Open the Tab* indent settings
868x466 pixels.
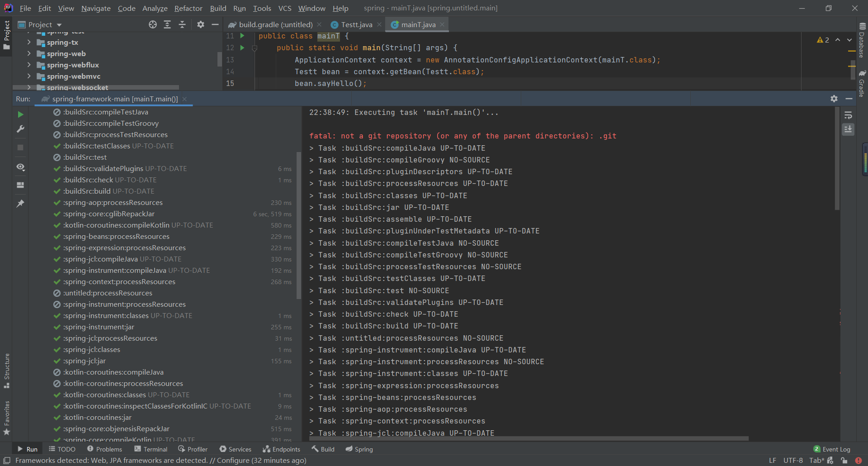click(816, 461)
